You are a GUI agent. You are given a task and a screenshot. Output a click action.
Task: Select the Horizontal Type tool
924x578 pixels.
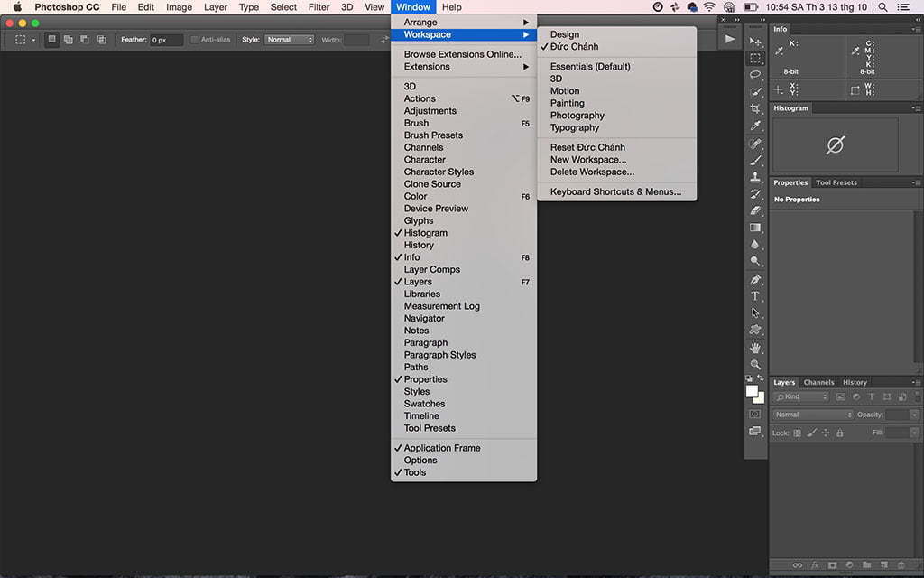click(755, 296)
